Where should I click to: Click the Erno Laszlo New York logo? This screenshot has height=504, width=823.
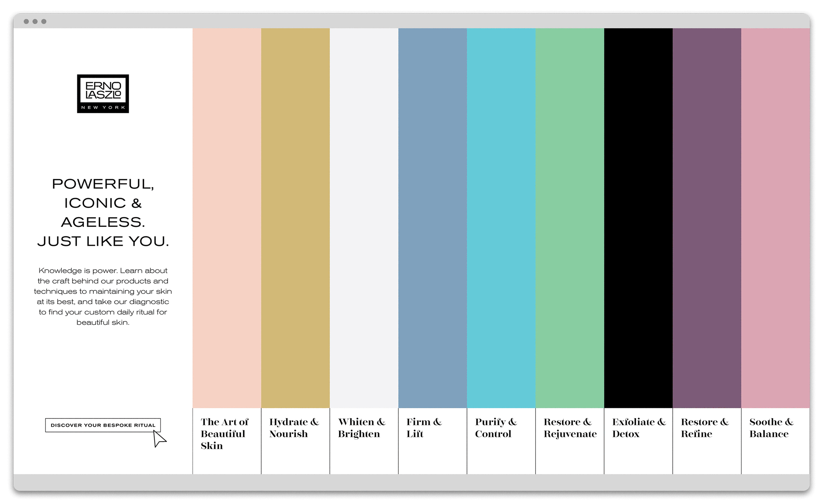pos(103,94)
